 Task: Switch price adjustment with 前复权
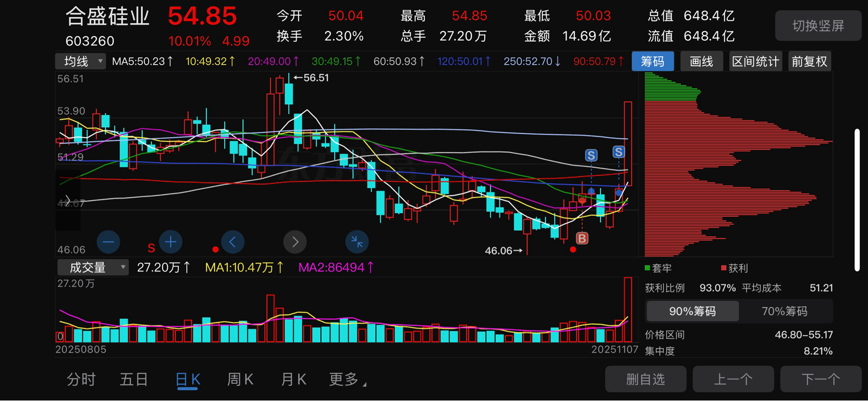pyautogui.click(x=810, y=62)
